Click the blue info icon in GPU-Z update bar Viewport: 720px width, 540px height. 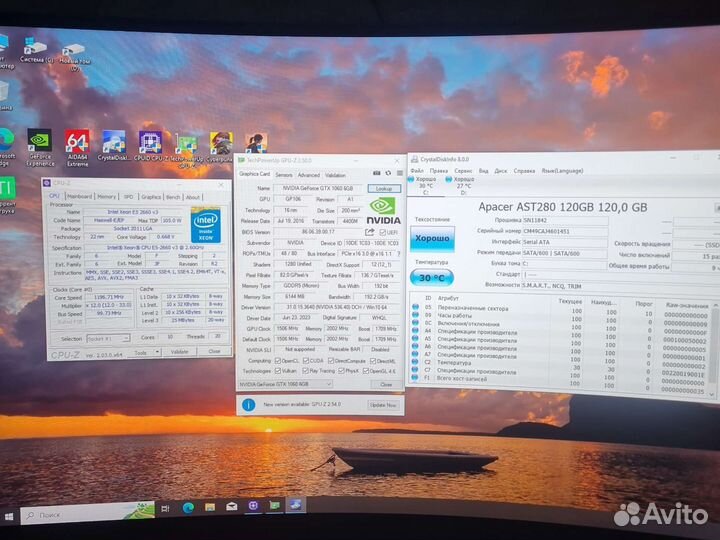(x=248, y=405)
